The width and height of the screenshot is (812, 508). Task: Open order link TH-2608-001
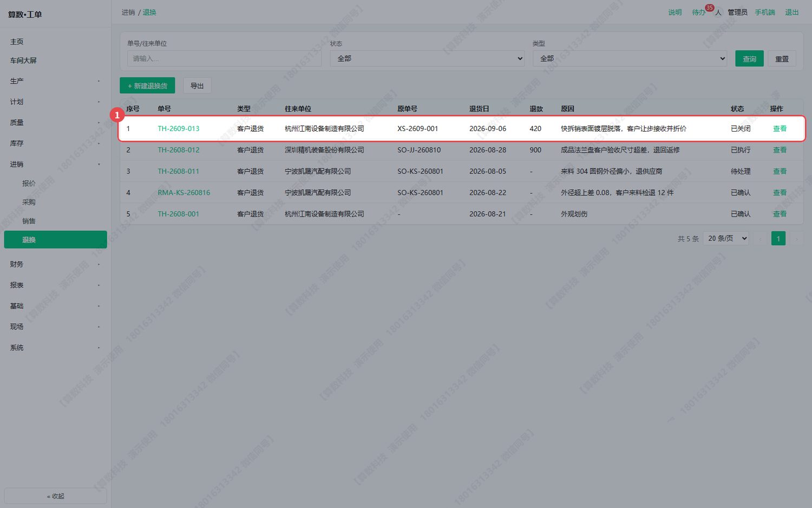tap(179, 214)
